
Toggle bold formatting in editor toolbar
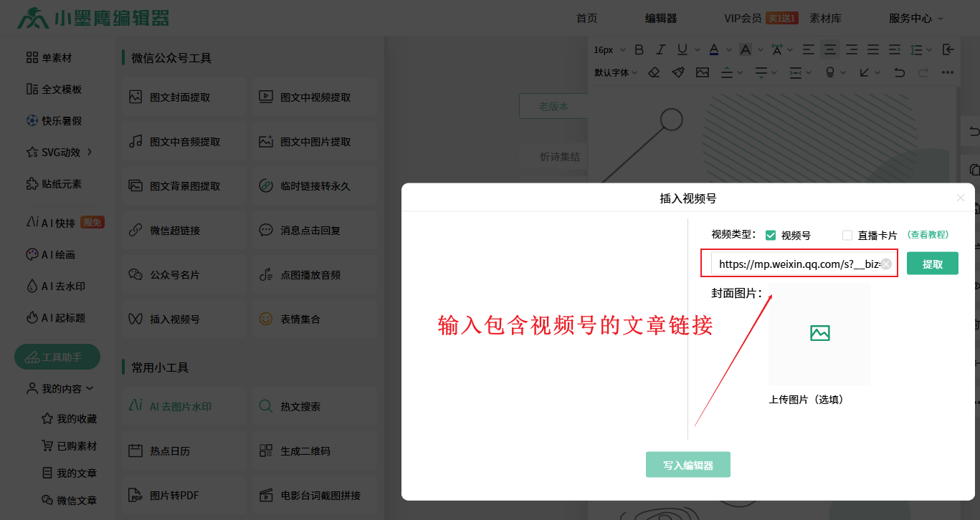[x=639, y=49]
